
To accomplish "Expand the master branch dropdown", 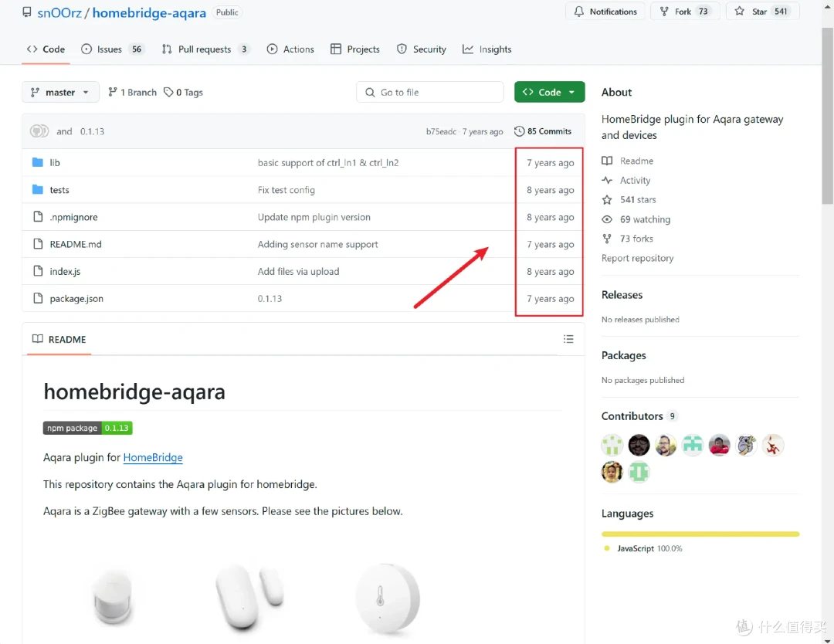I will click(60, 92).
